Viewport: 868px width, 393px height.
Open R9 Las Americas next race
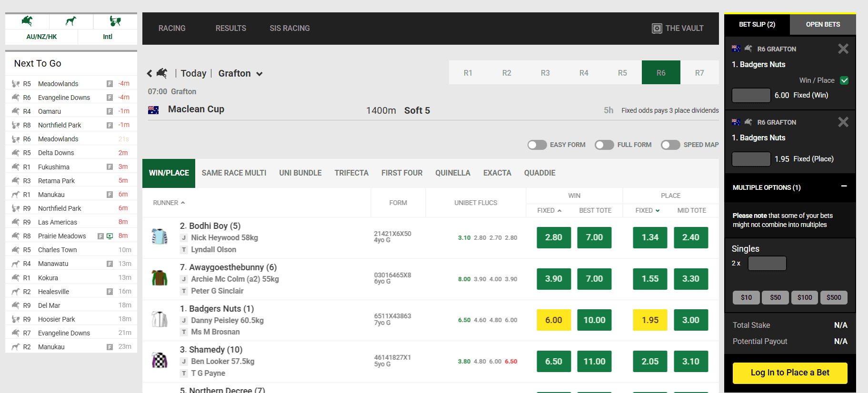coord(71,222)
